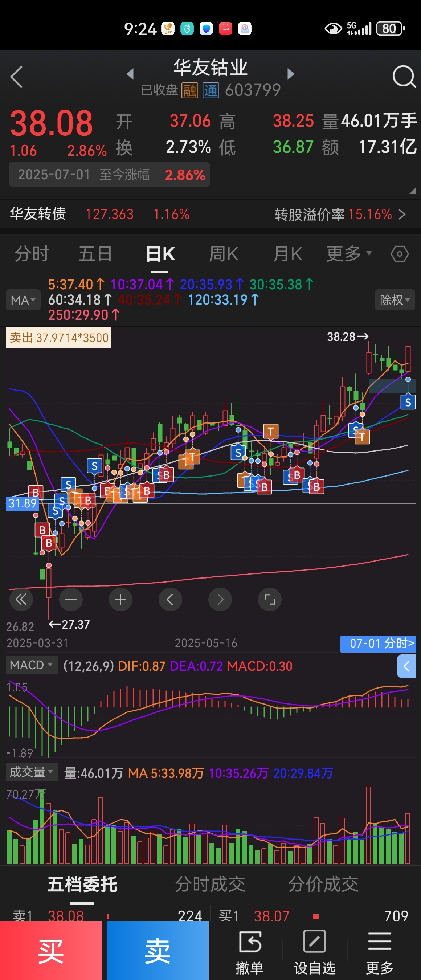The width and height of the screenshot is (421, 980).
Task: Collapse side panel with blue arrow tab
Action: point(406,666)
